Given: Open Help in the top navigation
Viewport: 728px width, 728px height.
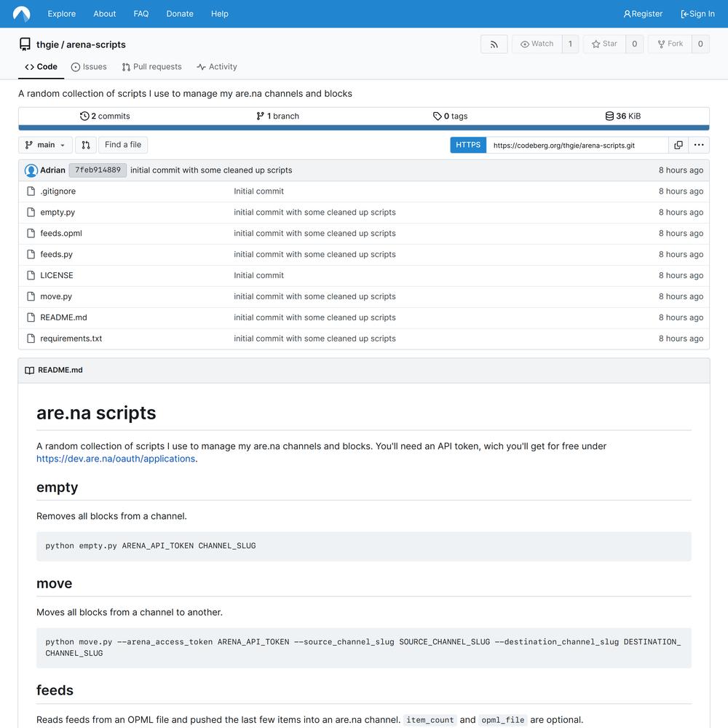Looking at the screenshot, I should click(x=220, y=14).
